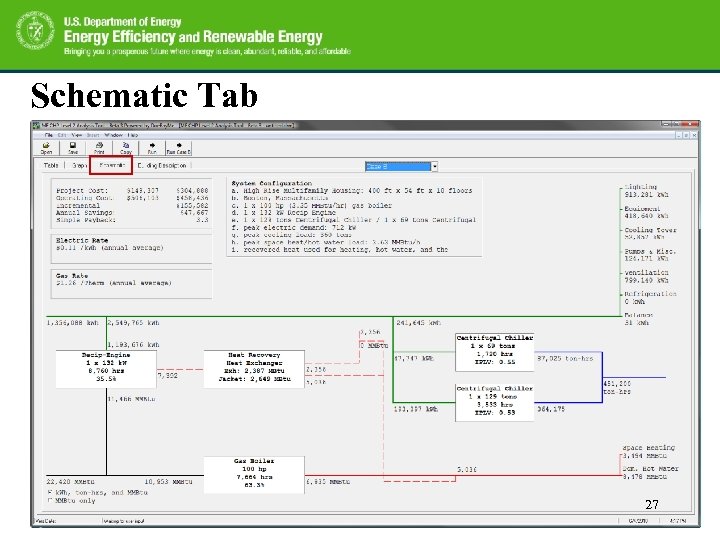
Task: Click the Copy toolbar icon
Action: (125, 148)
